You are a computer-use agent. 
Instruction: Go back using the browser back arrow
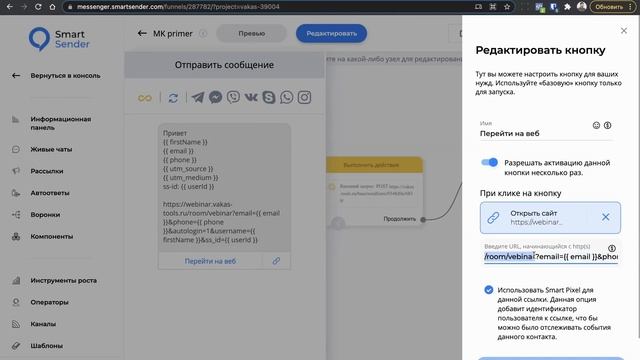[x=9, y=7]
